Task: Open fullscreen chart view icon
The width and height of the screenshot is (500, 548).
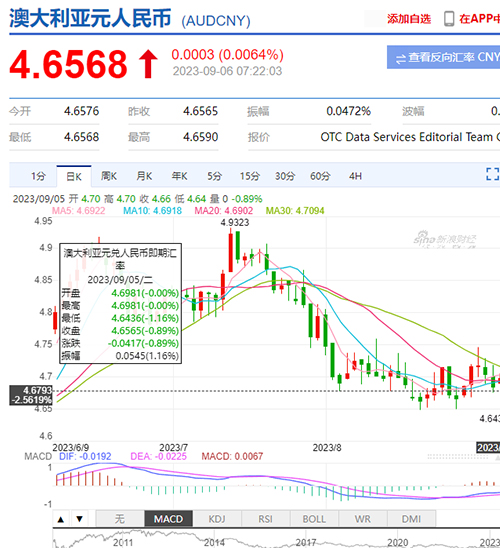Action: [x=493, y=174]
